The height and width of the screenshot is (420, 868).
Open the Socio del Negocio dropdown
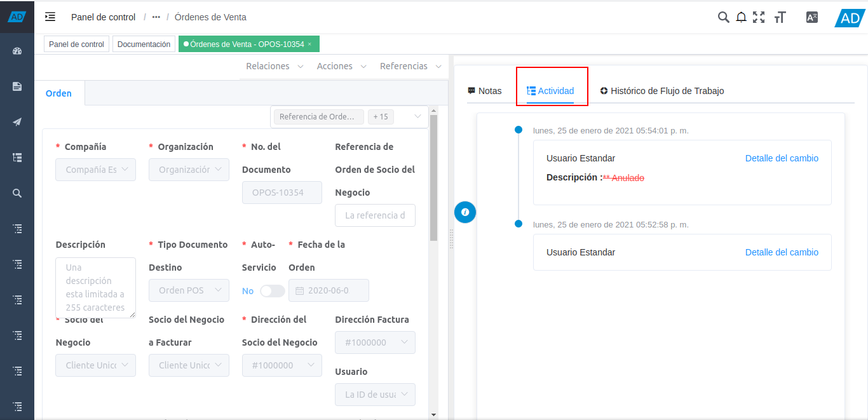pyautogui.click(x=95, y=365)
